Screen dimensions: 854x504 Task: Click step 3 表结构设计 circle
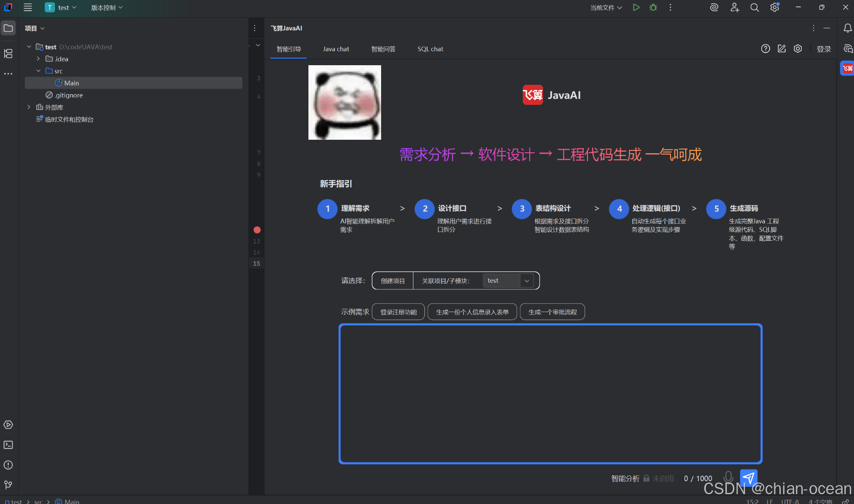(522, 209)
